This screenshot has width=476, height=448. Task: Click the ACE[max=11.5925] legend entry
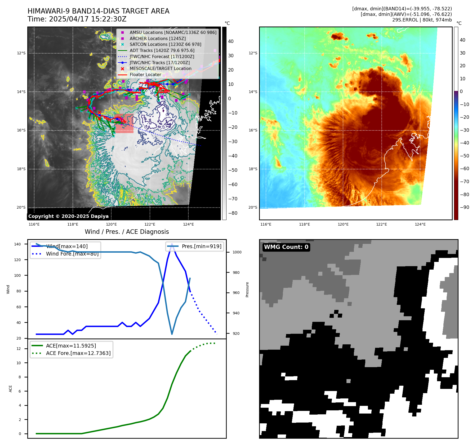[x=71, y=346]
